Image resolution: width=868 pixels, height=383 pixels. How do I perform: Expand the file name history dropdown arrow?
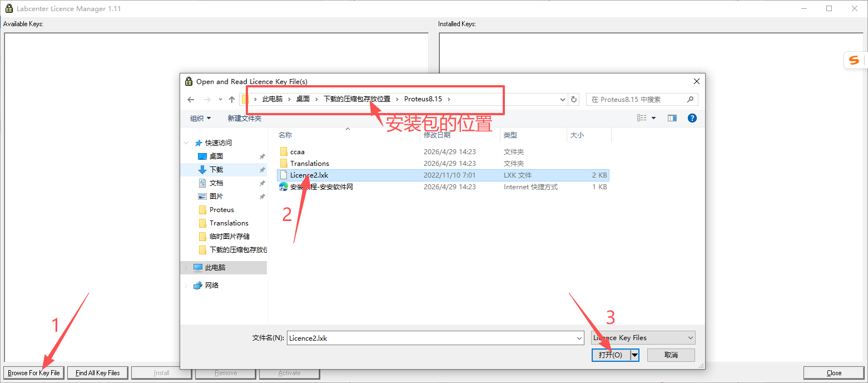(579, 337)
